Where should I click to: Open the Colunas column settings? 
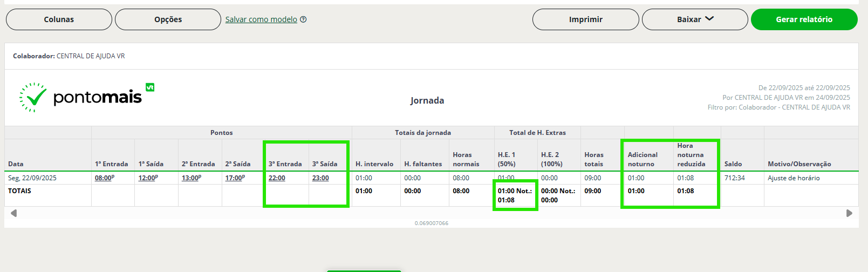coord(59,19)
